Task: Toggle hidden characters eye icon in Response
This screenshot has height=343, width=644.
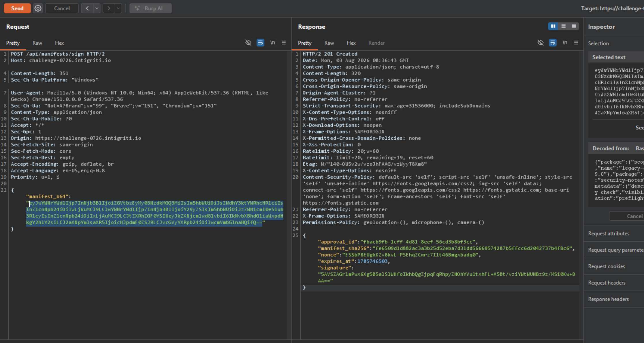Action: (x=541, y=43)
